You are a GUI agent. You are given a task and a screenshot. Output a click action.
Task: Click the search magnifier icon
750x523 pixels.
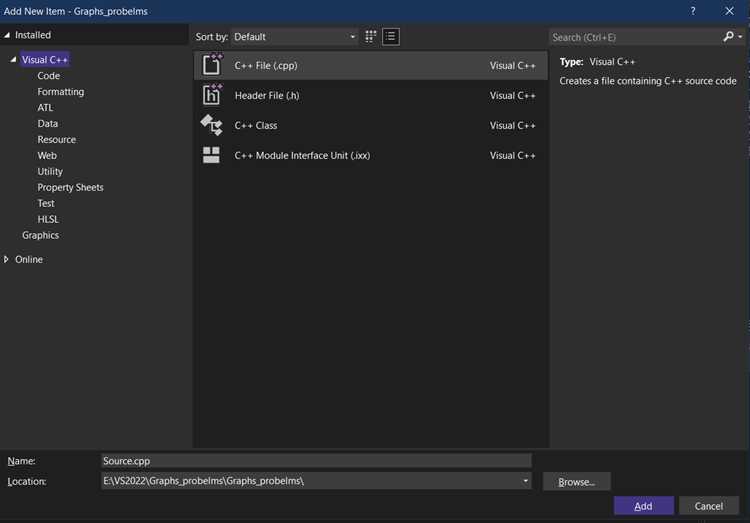tap(728, 36)
